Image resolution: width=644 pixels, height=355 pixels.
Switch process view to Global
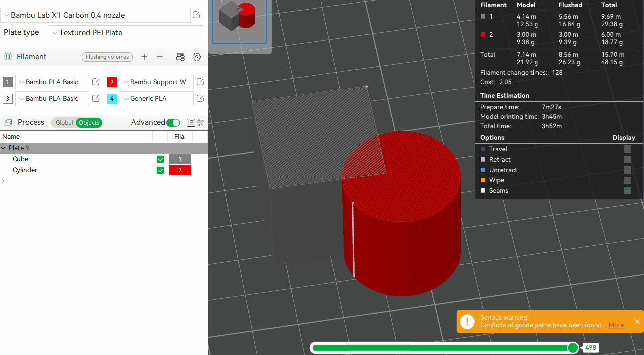click(64, 123)
